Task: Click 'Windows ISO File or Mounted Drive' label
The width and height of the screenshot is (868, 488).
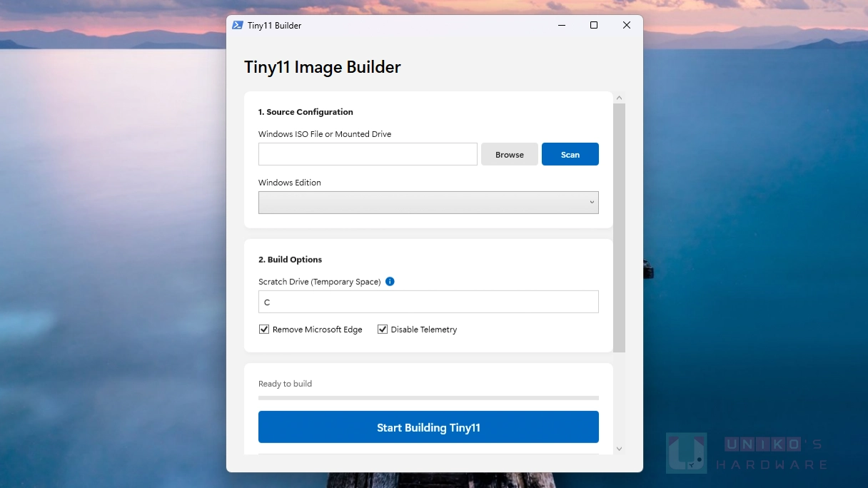Action: click(x=325, y=134)
